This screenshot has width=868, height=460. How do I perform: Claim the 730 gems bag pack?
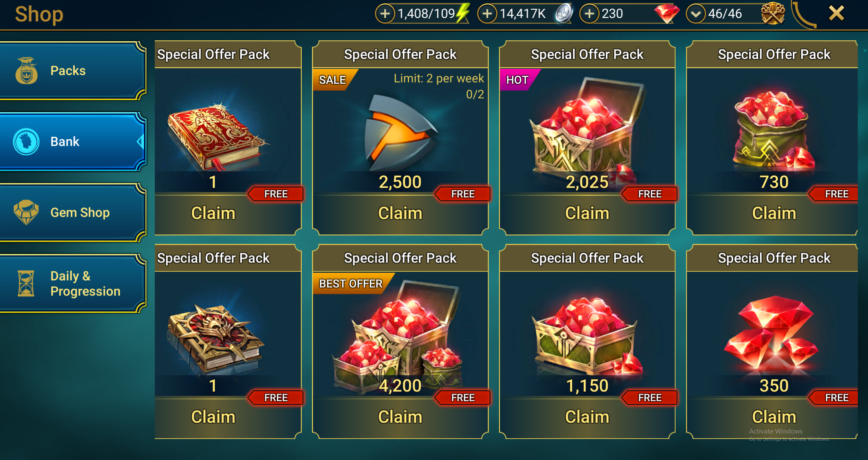[774, 213]
